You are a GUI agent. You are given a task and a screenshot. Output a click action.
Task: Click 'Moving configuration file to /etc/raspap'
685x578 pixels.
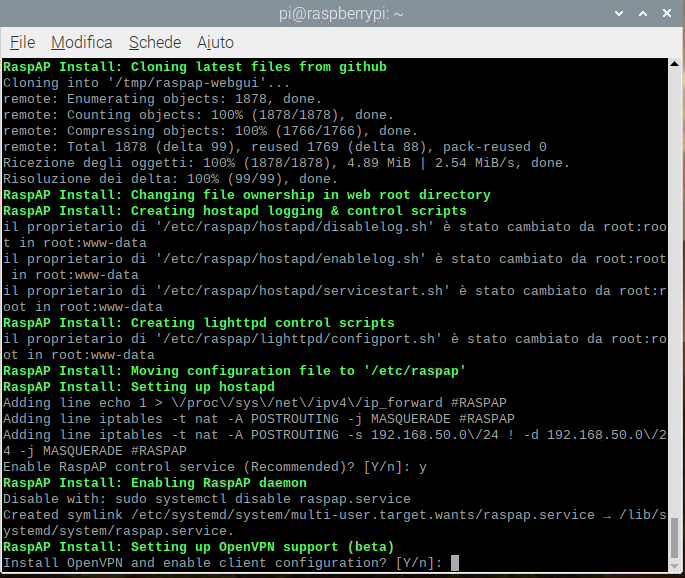click(x=235, y=371)
